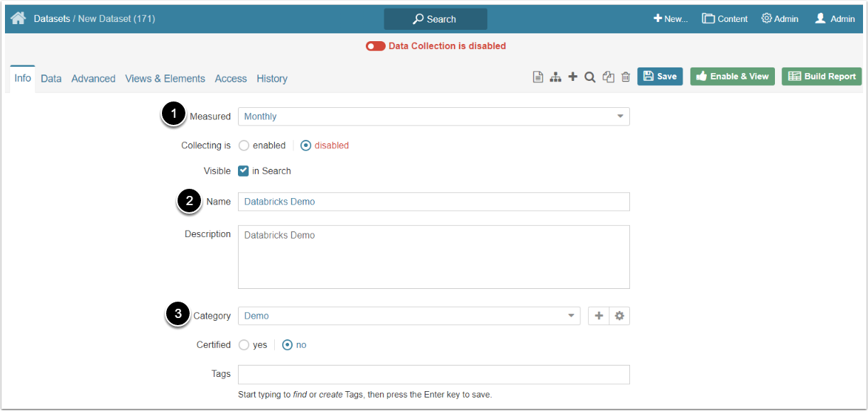Click the Build Report button
The width and height of the screenshot is (868, 411).
[x=822, y=77]
